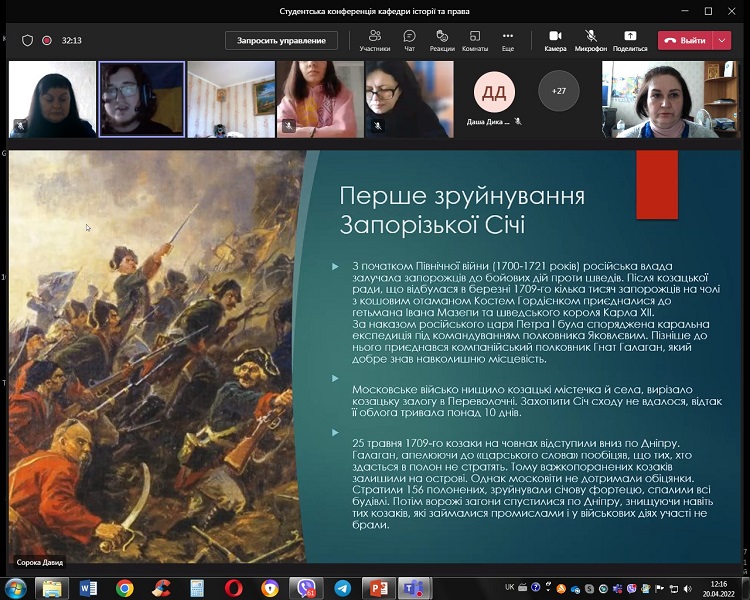Image resolution: width=750 pixels, height=600 pixels.
Task: Open Telegram from the taskbar
Action: (x=342, y=588)
